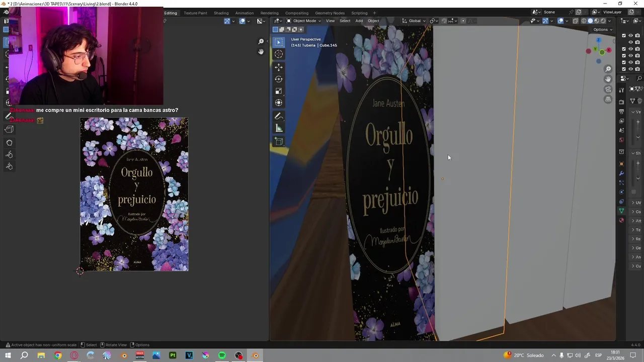The height and width of the screenshot is (362, 644).
Task: Collapse the Sh panel in properties
Action: (636, 153)
